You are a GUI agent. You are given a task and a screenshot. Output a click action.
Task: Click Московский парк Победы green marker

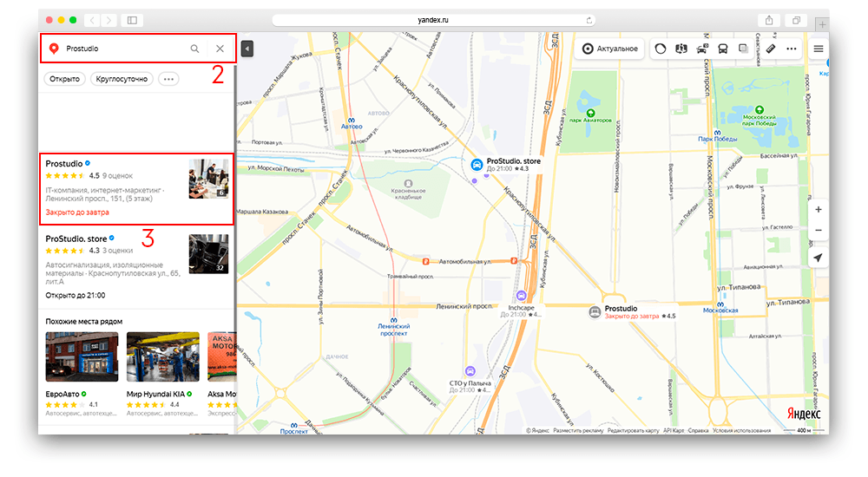(759, 110)
